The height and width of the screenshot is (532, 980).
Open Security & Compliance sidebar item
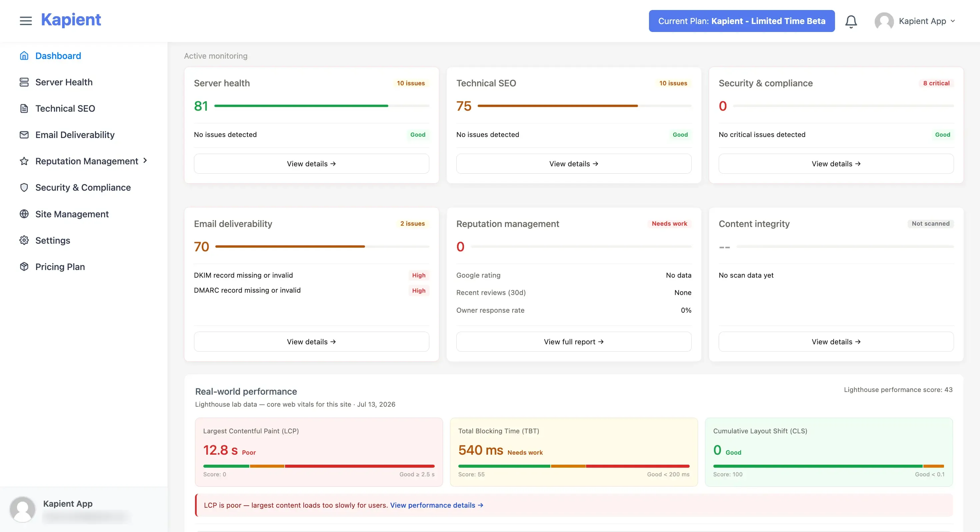[x=84, y=188]
